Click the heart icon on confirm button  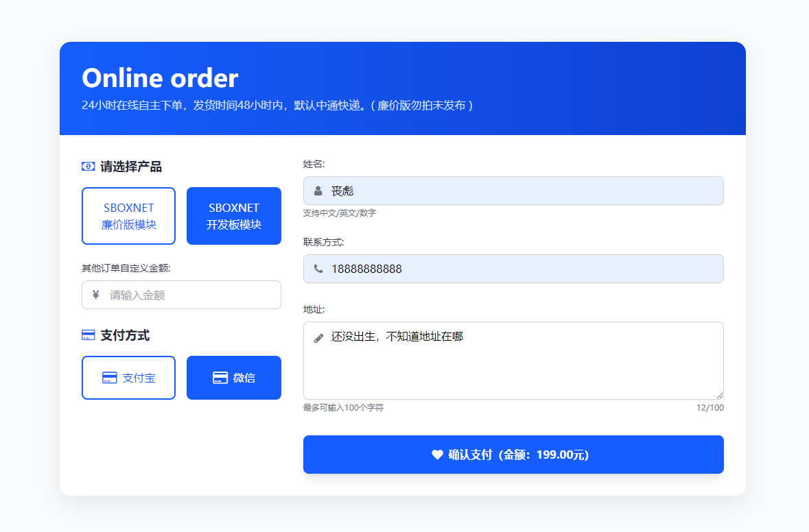tap(438, 455)
